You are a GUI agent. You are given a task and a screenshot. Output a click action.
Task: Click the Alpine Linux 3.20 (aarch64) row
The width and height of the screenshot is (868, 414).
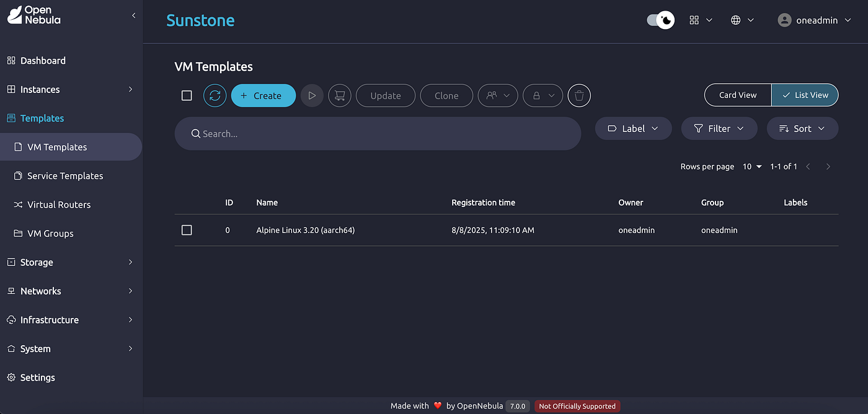506,230
